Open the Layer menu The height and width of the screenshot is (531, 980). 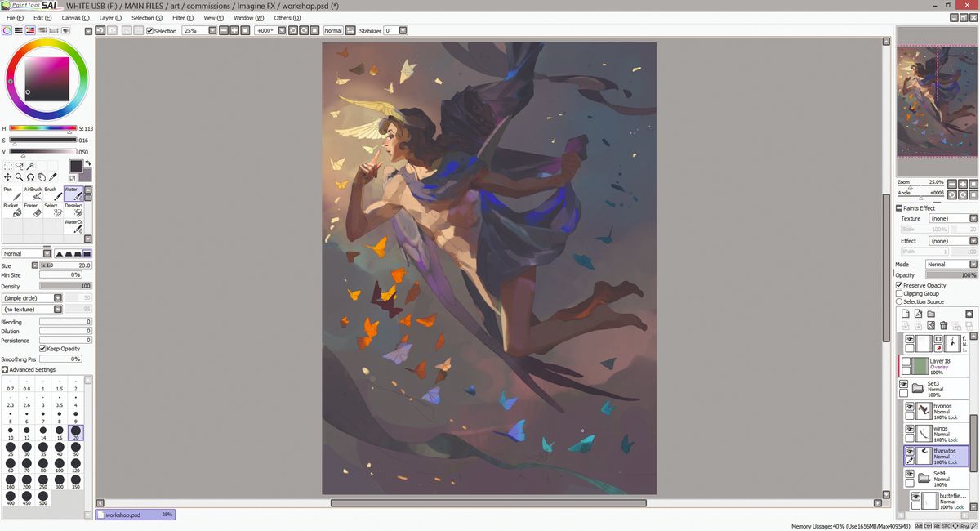pyautogui.click(x=109, y=17)
